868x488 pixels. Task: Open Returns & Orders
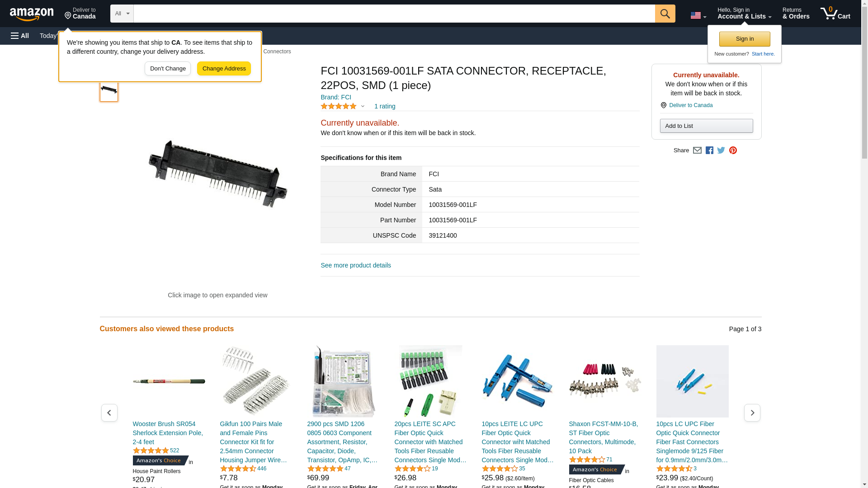(796, 14)
